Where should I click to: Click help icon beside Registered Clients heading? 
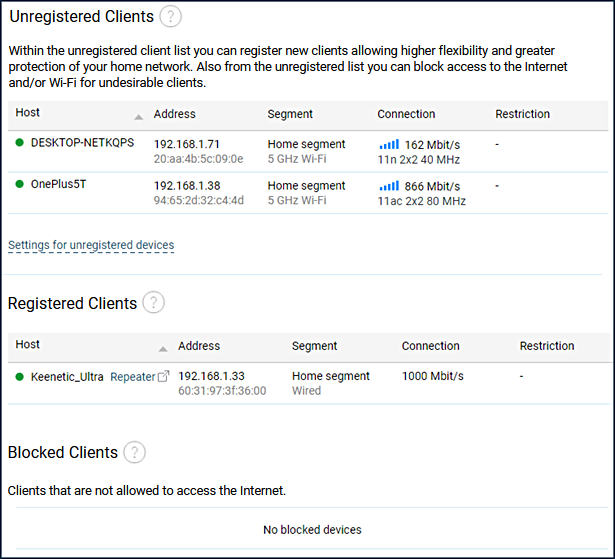tap(153, 303)
